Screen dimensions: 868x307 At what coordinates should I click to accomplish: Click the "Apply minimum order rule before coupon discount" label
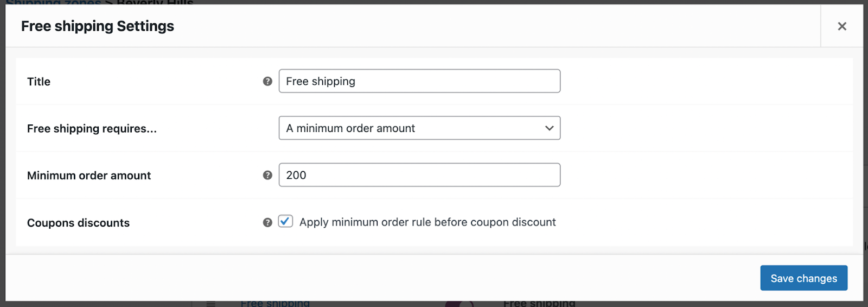pos(427,222)
